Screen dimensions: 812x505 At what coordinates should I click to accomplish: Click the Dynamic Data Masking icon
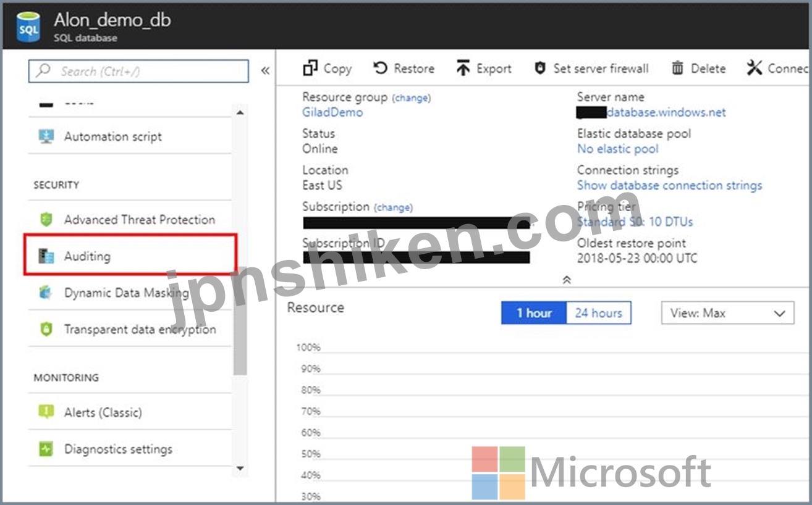pyautogui.click(x=46, y=292)
